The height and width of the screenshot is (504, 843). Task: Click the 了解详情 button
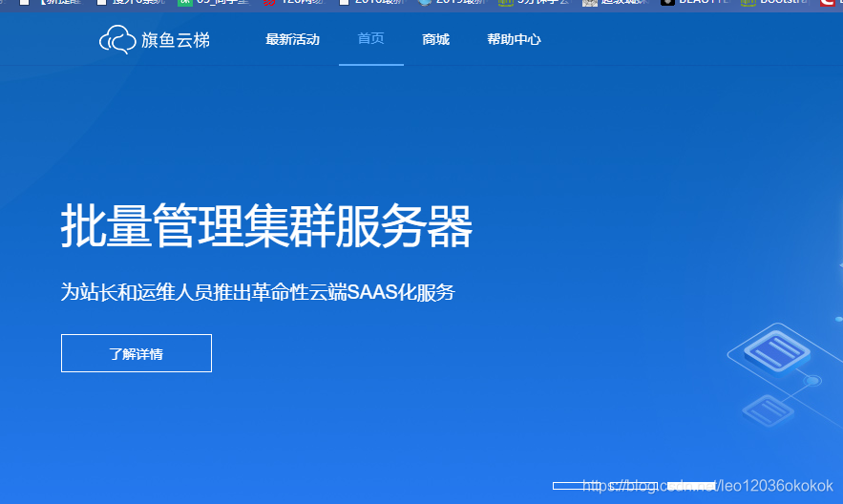pyautogui.click(x=137, y=353)
